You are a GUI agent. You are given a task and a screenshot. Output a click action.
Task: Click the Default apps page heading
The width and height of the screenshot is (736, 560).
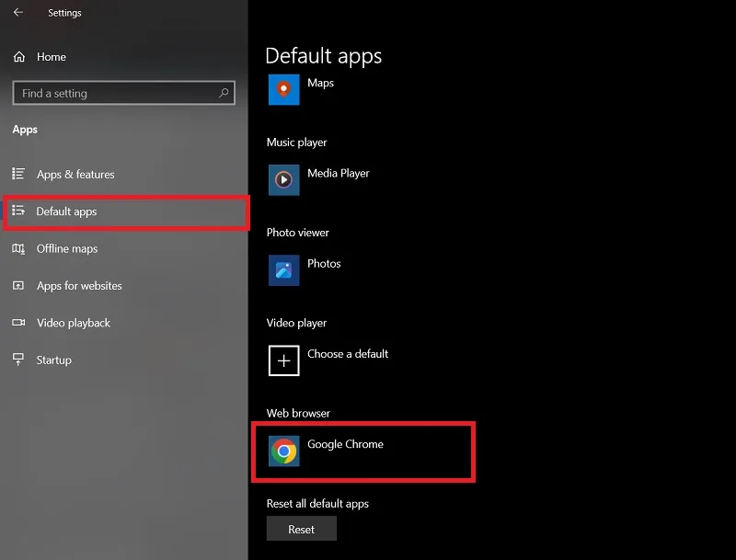[x=324, y=56]
